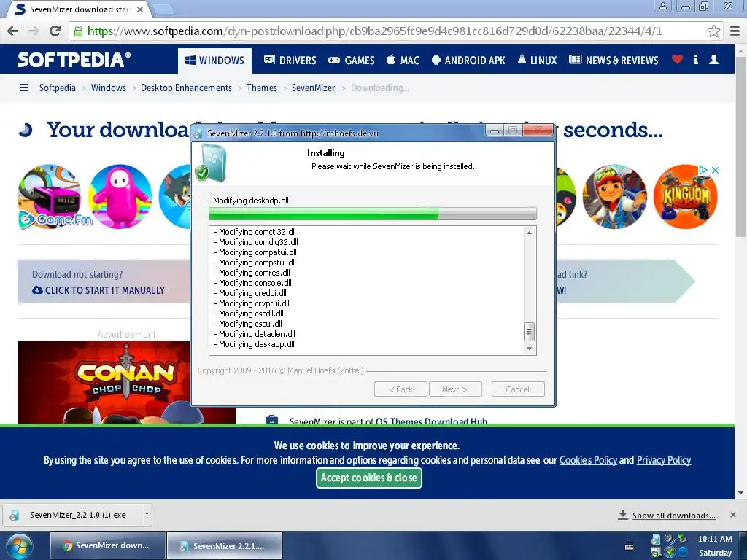747x560 pixels.
Task: Go to Themes breadcrumb link
Action: (262, 87)
